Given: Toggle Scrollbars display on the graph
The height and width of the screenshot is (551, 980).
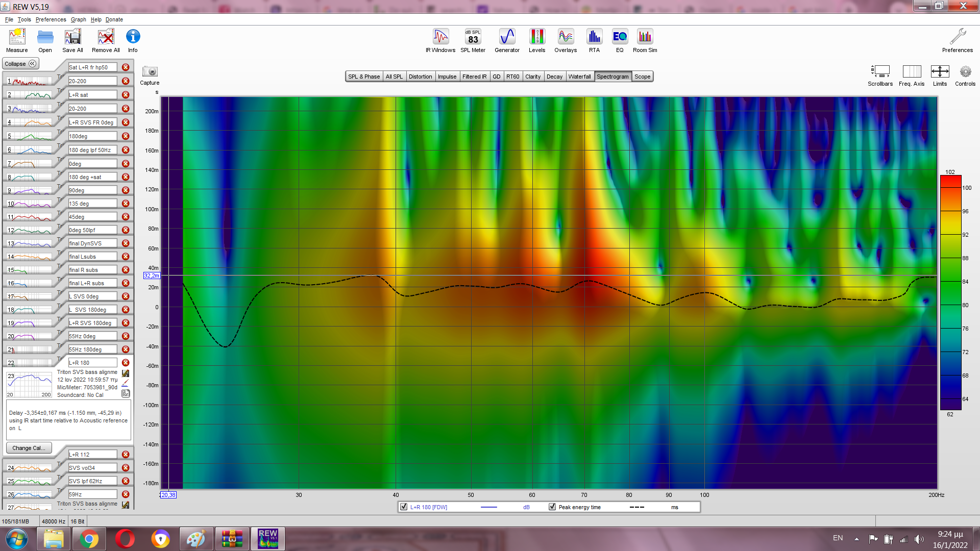Looking at the screenshot, I should (x=880, y=72).
